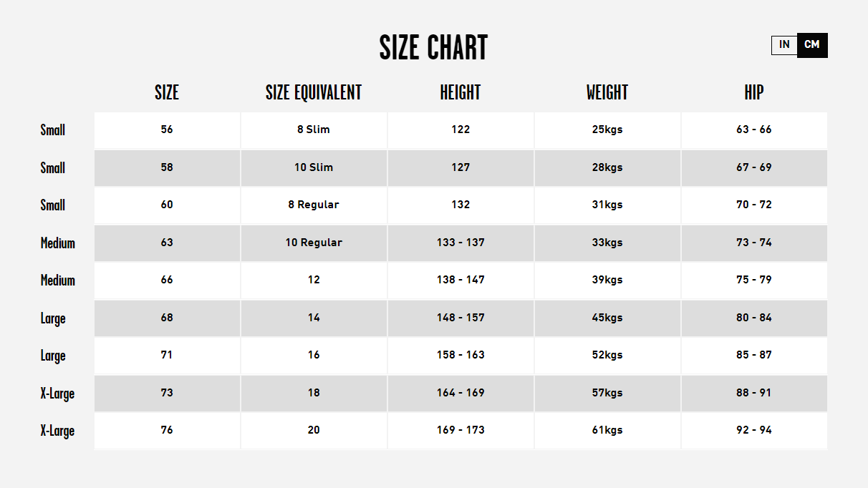Click the 8 Slim size equivalent
868x488 pixels.
(314, 130)
